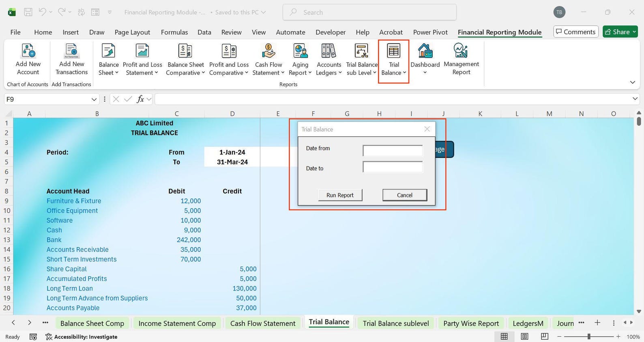The image size is (644, 342).
Task: Click Cancel in Trial Balance dialog
Action: 405,195
